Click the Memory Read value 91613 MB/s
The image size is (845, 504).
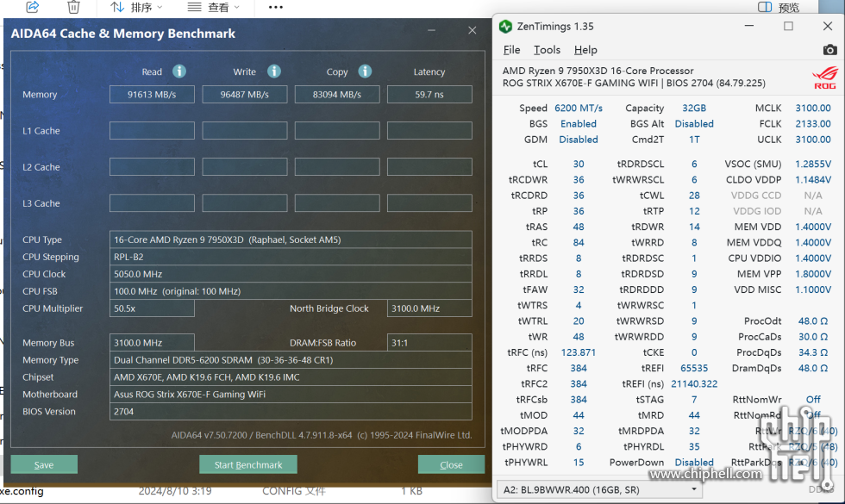coord(152,94)
